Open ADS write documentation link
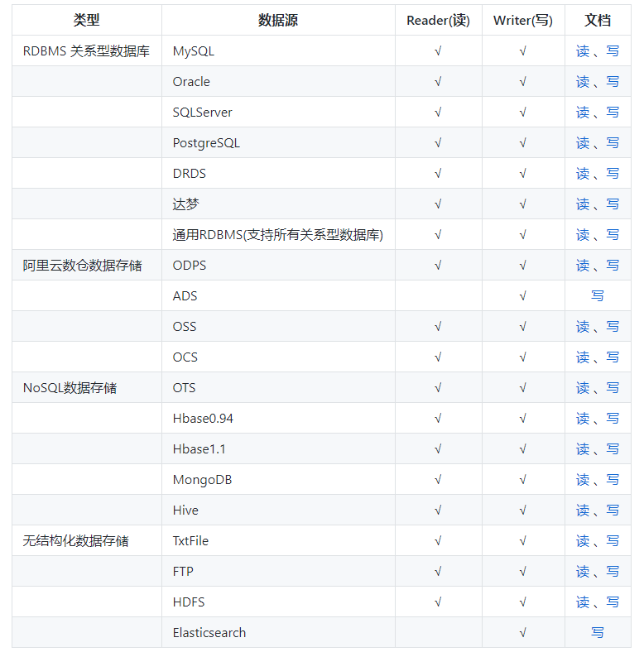The width and height of the screenshot is (644, 652). tap(598, 296)
